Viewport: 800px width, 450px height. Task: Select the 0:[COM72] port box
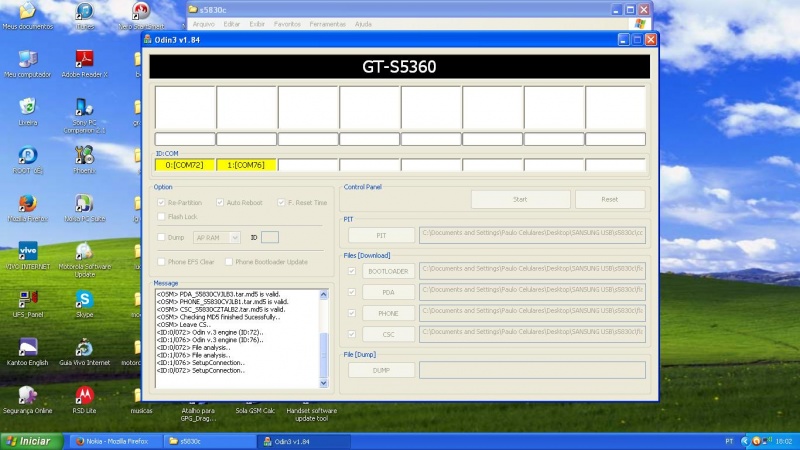point(185,165)
